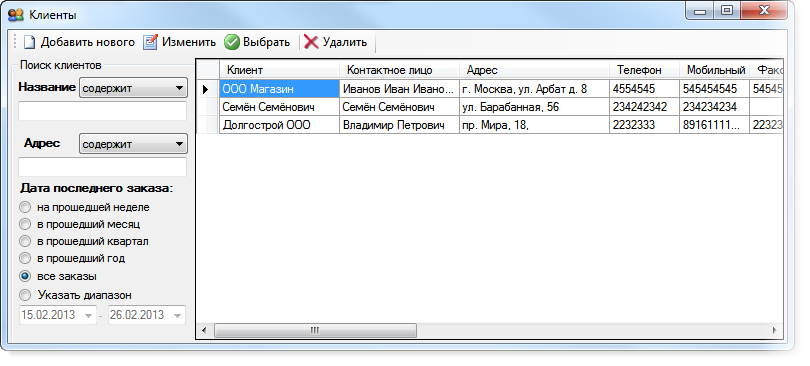Click the green checkmark icon beside Выбрать
This screenshot has height=366, width=810.
tap(231, 42)
